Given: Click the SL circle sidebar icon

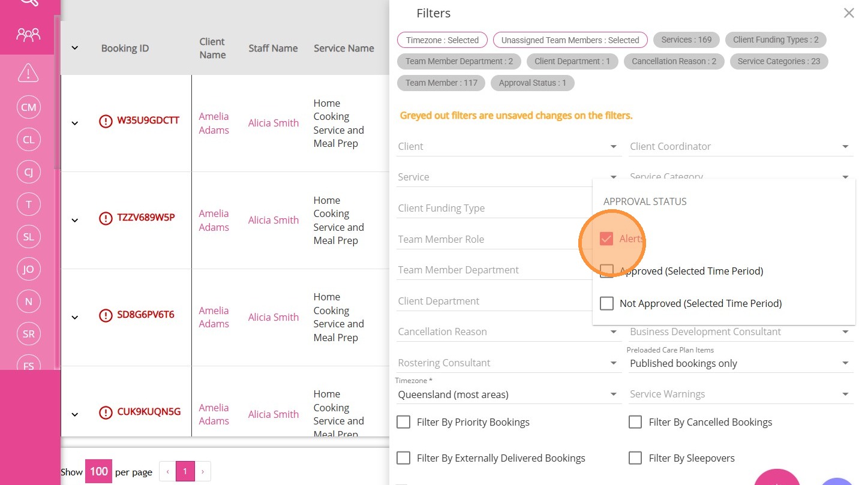Looking at the screenshot, I should pyautogui.click(x=28, y=237).
